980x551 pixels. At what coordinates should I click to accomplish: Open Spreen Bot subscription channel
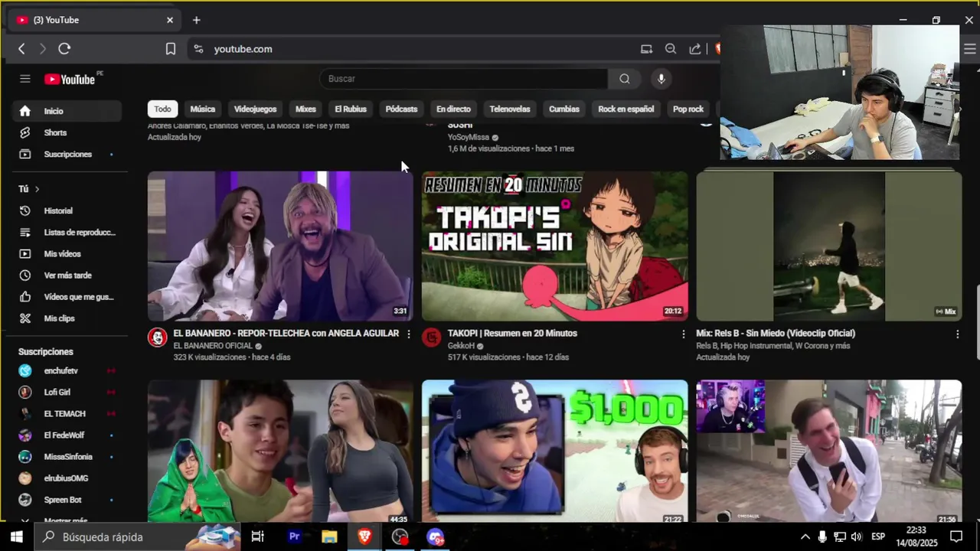pos(67,499)
